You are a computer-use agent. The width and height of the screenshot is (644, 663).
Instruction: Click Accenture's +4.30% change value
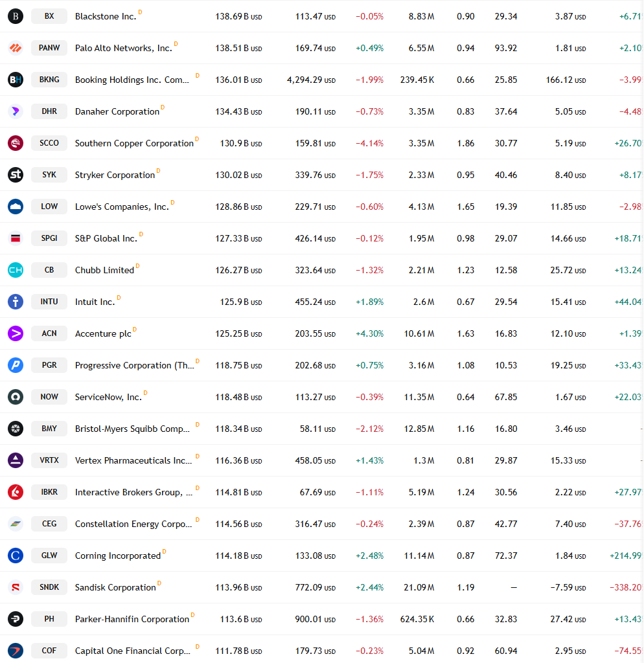click(x=369, y=333)
